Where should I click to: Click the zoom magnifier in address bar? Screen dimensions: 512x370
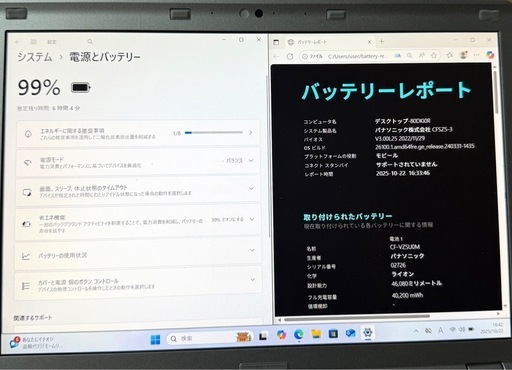pos(410,56)
